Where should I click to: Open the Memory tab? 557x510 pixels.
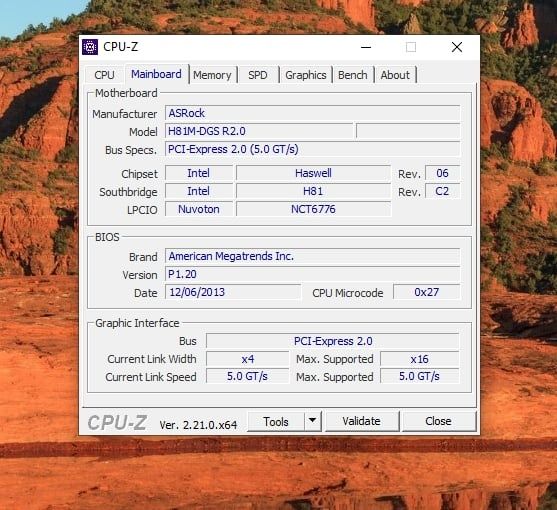pos(212,75)
